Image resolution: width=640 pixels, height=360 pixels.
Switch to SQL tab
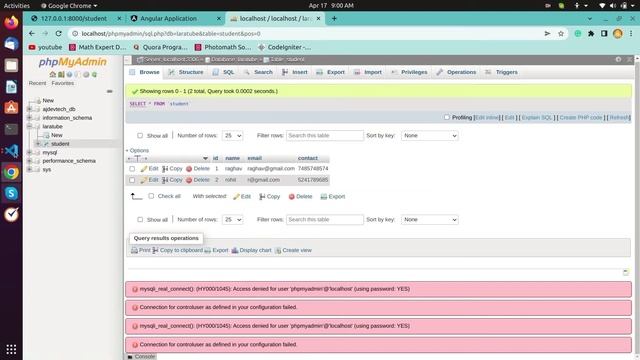click(x=223, y=72)
